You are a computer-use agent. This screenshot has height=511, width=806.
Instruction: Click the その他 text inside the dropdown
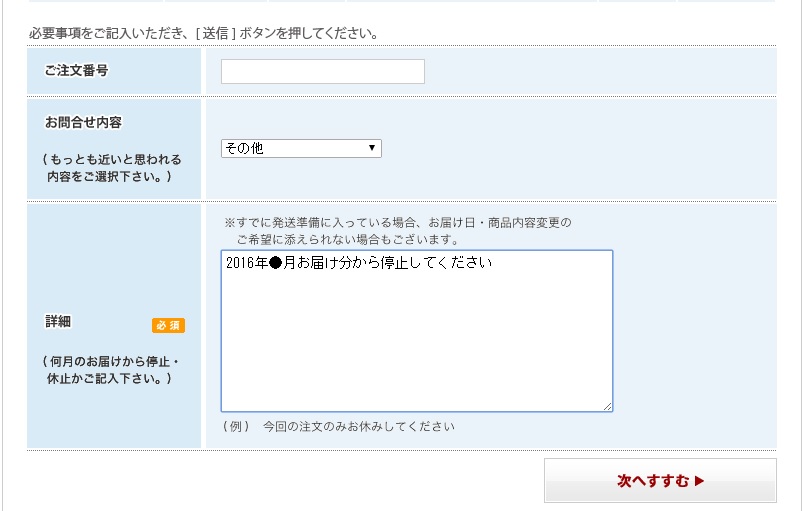coord(244,149)
